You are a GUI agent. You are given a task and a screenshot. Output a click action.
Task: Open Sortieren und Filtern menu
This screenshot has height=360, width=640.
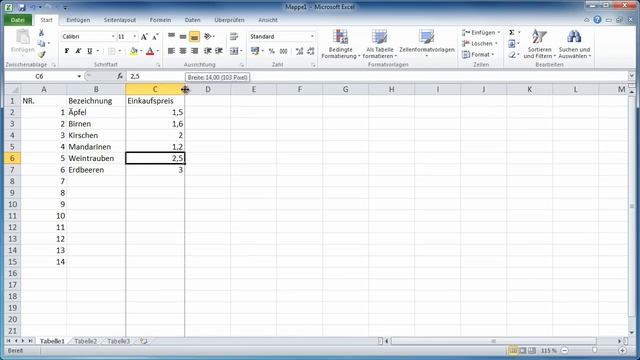pos(539,44)
